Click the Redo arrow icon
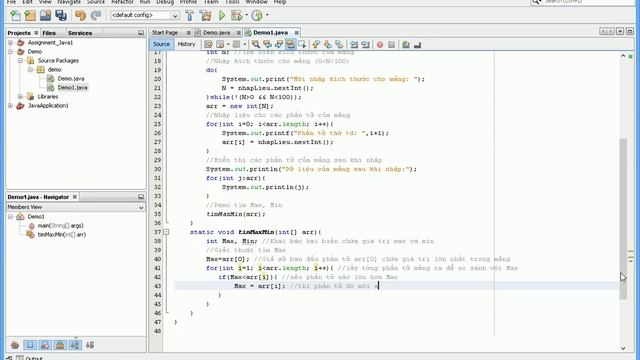The width and height of the screenshot is (640, 360). [96, 16]
